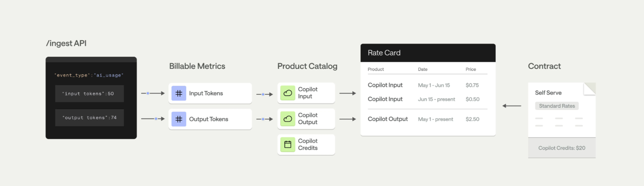Click the Copilot Output $2.50 price
The image size is (644, 186).
pyautogui.click(x=472, y=119)
